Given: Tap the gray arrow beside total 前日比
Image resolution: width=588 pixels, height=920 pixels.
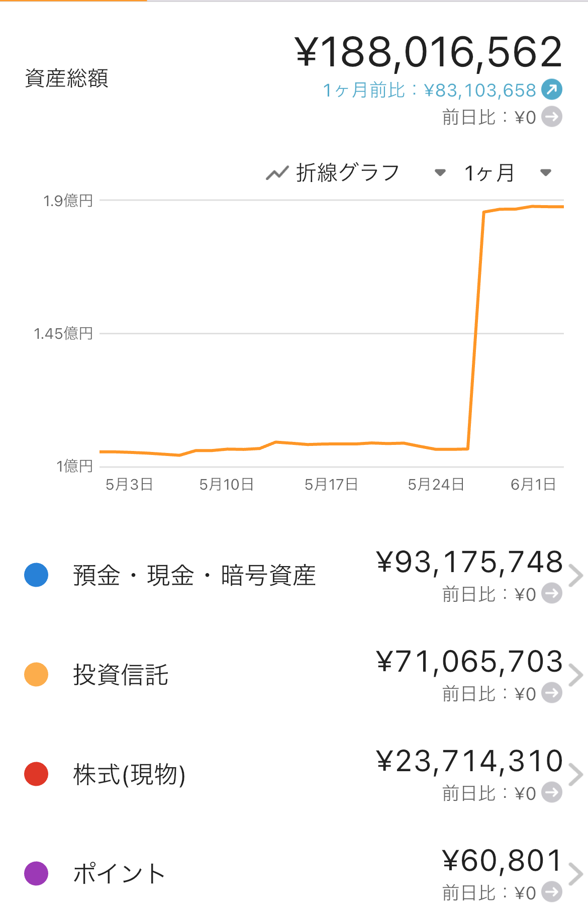Looking at the screenshot, I should (x=551, y=117).
